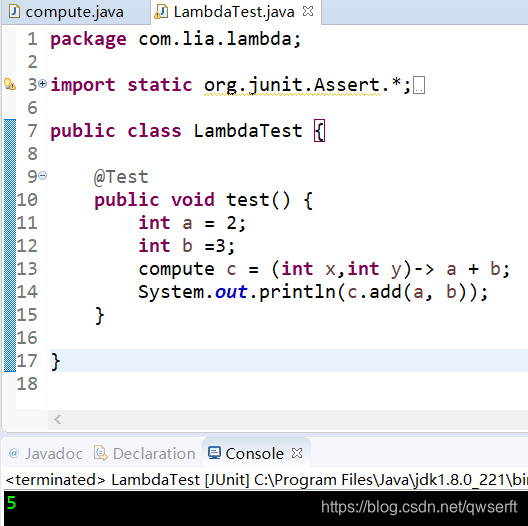Click the "@Test" annotation
The height and width of the screenshot is (526, 528).
click(x=121, y=177)
